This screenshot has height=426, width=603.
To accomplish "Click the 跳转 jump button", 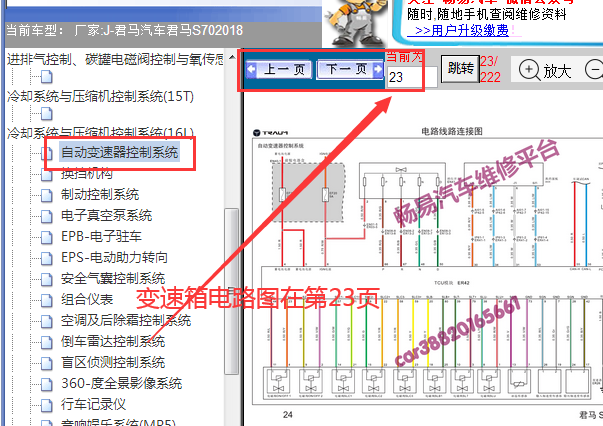I will click(460, 69).
